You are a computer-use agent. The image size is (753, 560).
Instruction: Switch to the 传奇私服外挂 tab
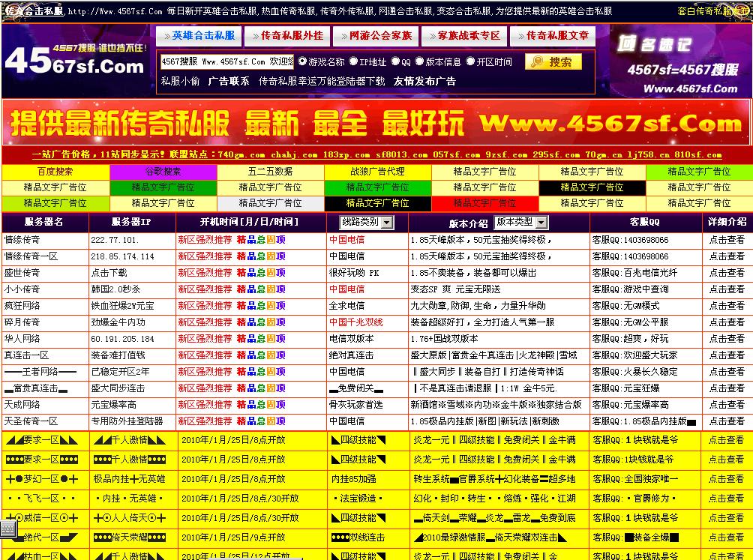(287, 35)
